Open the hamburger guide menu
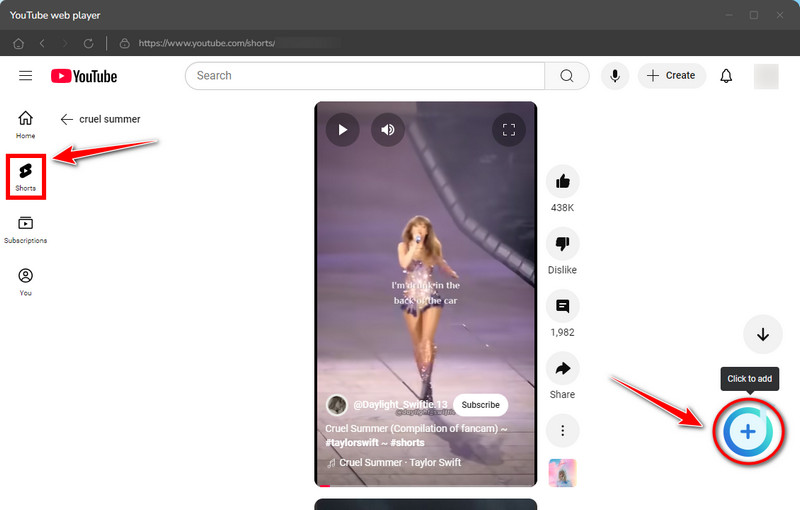Screen dimensions: 800x510 (x=26, y=76)
